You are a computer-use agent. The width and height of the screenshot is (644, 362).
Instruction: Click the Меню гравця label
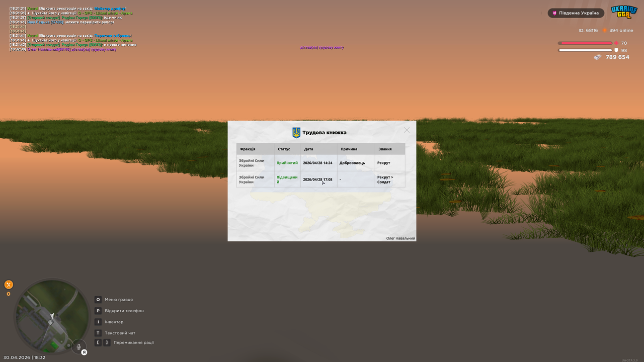(119, 300)
